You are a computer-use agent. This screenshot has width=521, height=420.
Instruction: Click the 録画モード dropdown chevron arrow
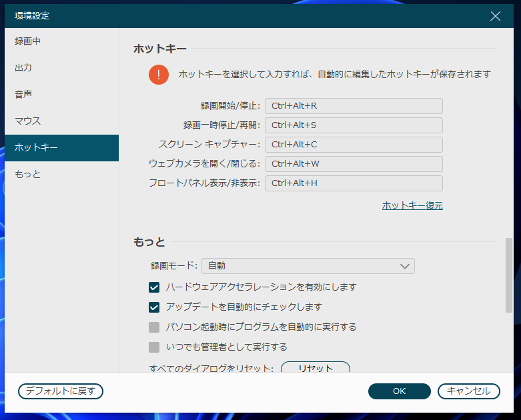[405, 266]
